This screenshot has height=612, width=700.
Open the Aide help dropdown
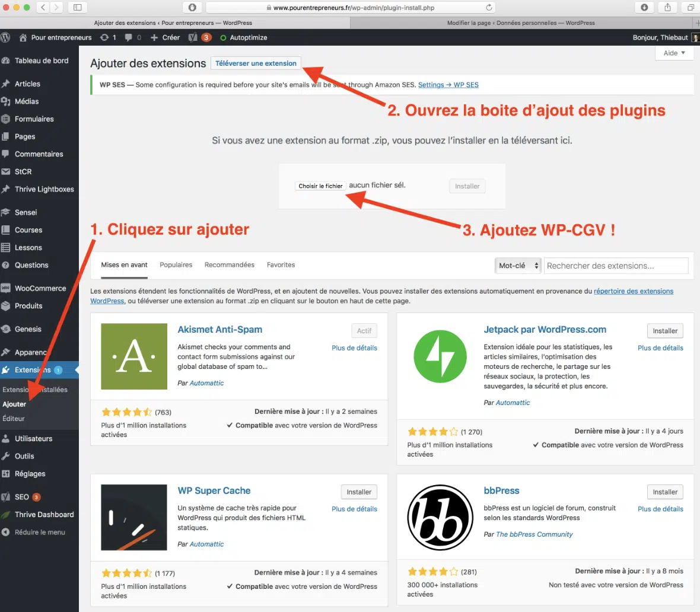click(674, 53)
